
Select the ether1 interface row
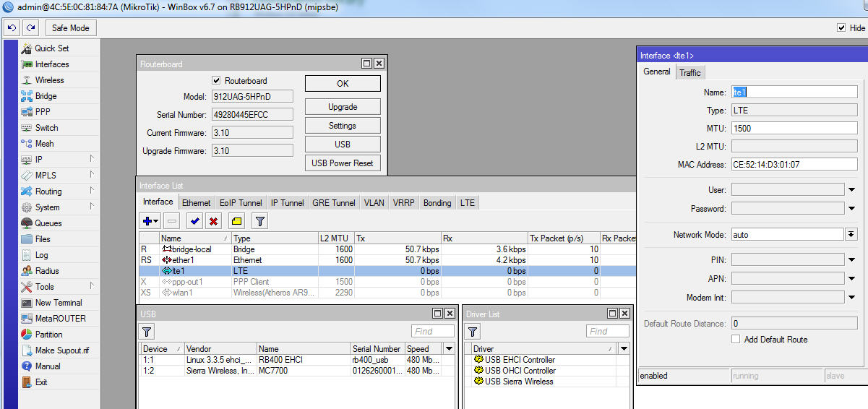tap(387, 260)
